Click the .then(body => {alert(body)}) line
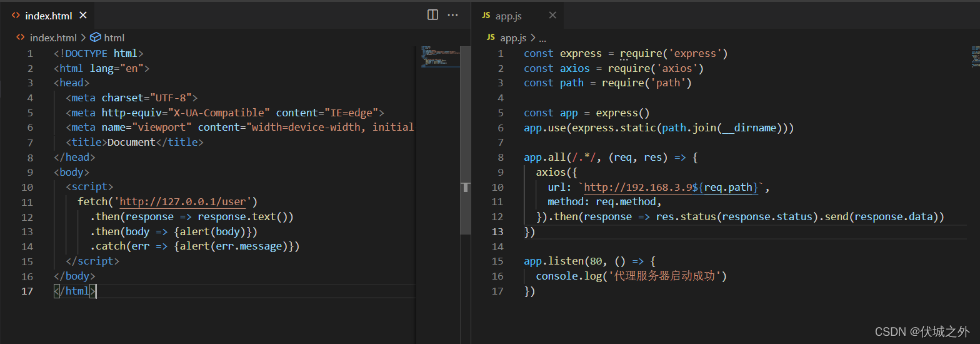Screen dimensions: 980x344 click(x=174, y=232)
